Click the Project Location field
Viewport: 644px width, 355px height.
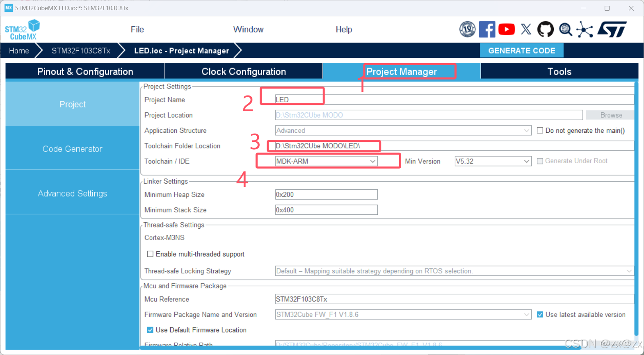click(x=429, y=115)
